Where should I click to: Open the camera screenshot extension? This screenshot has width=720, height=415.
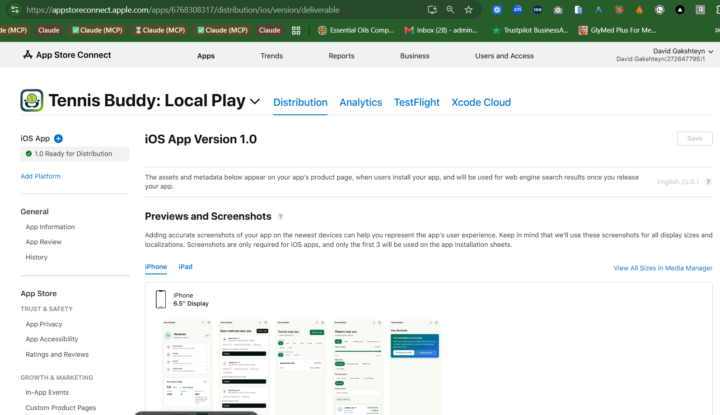coord(558,10)
